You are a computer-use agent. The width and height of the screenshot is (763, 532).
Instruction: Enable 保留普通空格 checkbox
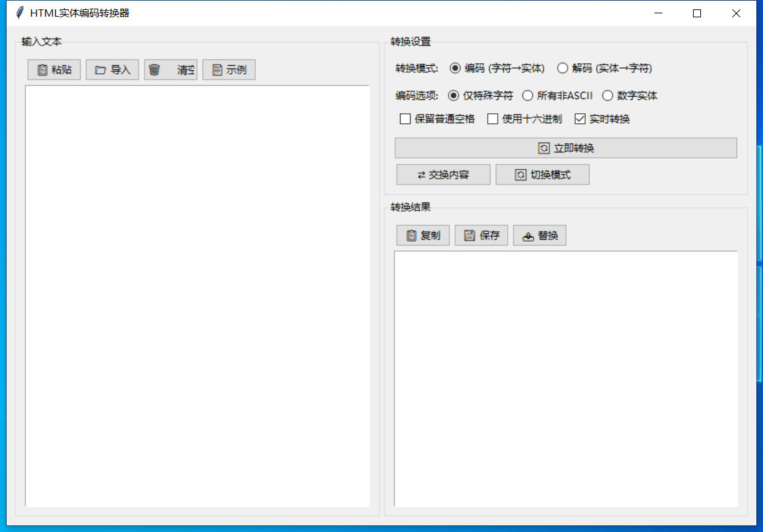tap(437, 119)
